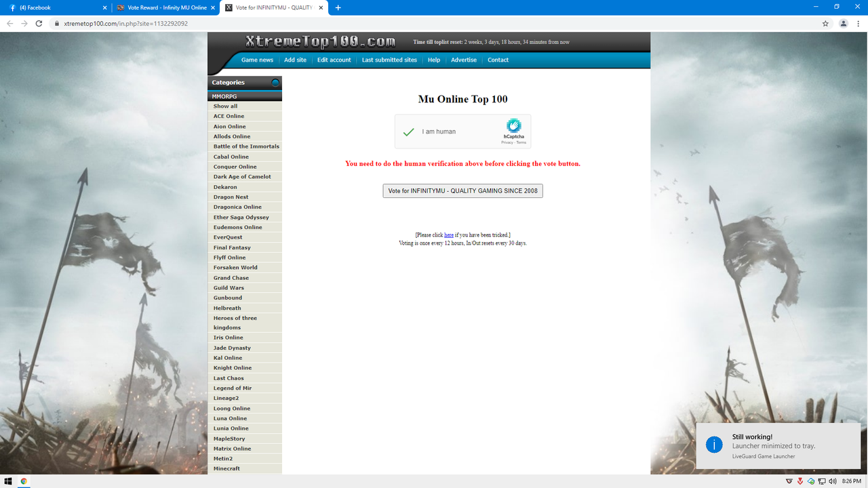Close the Facebook tab
The image size is (868, 488).
point(104,7)
